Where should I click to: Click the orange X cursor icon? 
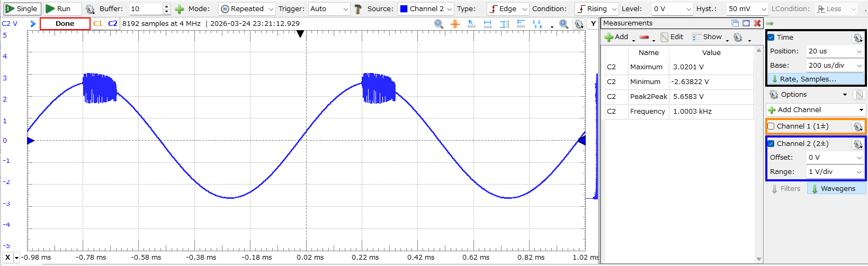click(455, 24)
